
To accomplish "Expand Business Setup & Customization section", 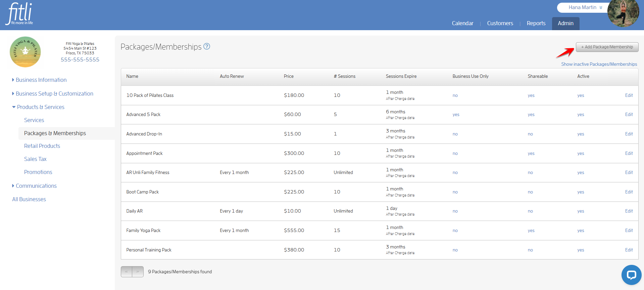I will click(x=53, y=94).
